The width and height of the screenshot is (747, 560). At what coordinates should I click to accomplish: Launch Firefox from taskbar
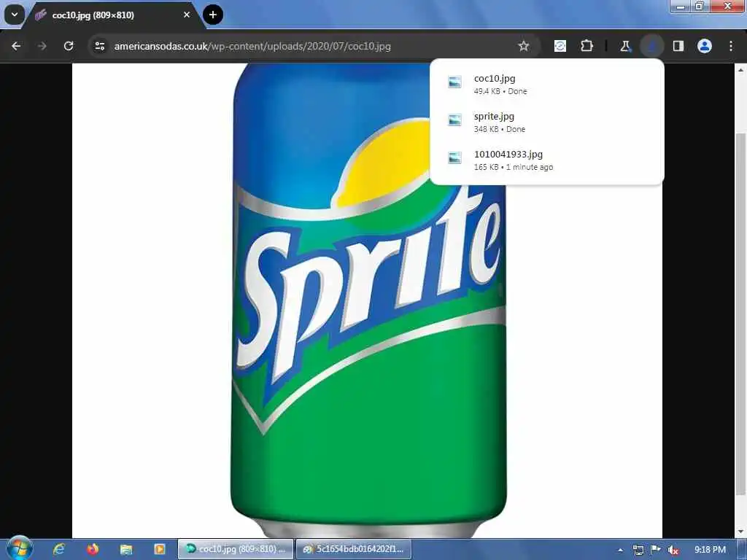[x=93, y=549]
